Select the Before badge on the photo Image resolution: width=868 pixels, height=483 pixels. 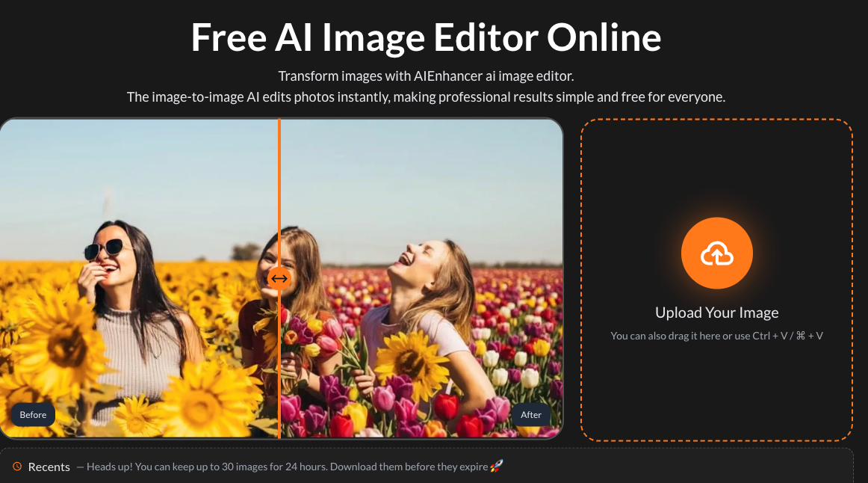click(33, 415)
